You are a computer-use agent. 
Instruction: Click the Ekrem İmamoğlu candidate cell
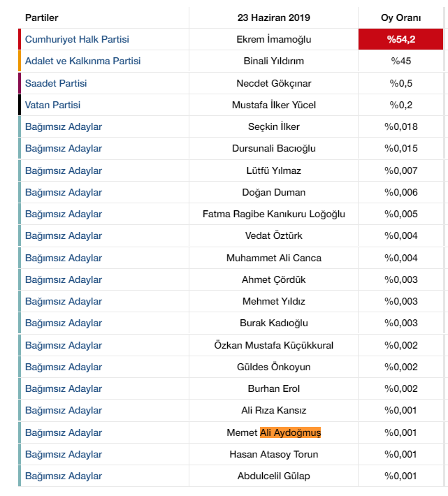point(274,39)
